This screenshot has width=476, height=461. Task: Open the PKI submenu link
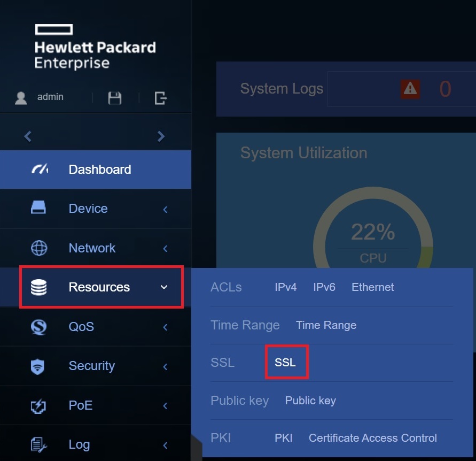coord(284,438)
